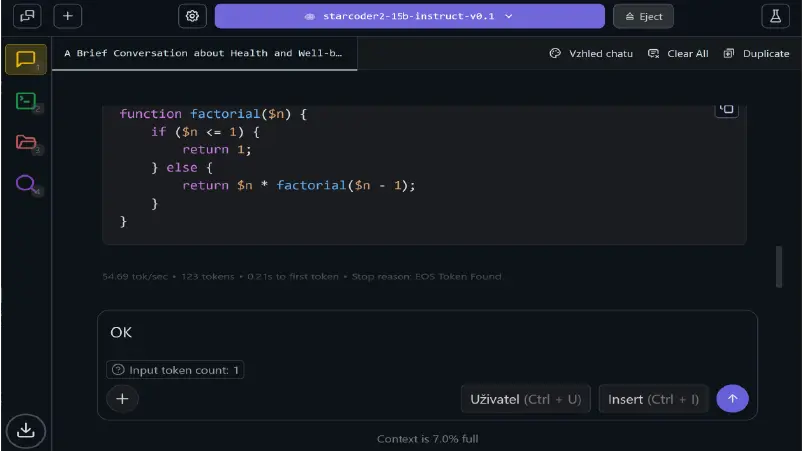The width and height of the screenshot is (803, 451).
Task: Click the flask experimental icon
Action: [775, 16]
